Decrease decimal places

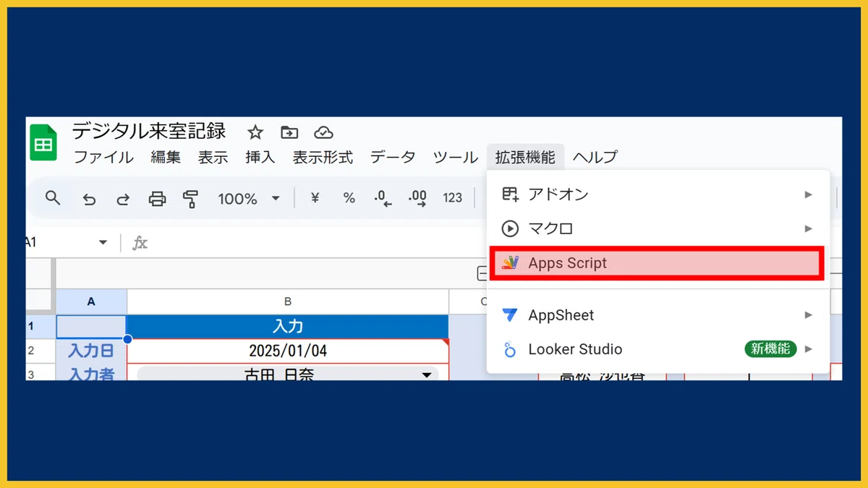[383, 199]
